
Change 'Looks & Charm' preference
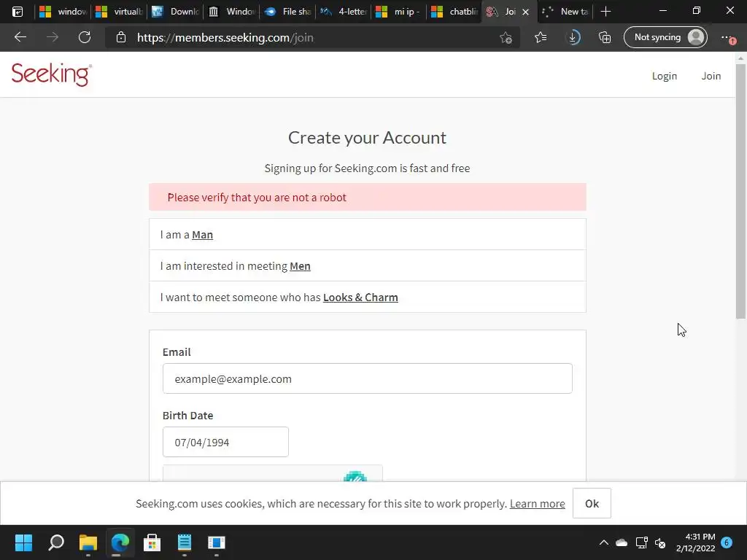click(x=360, y=297)
